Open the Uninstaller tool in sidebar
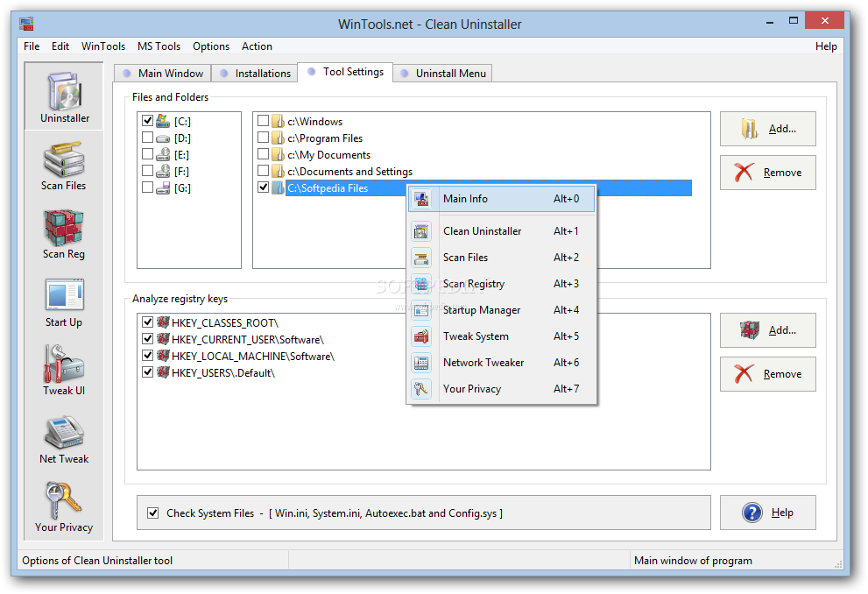The image size is (868, 594). pos(64,97)
